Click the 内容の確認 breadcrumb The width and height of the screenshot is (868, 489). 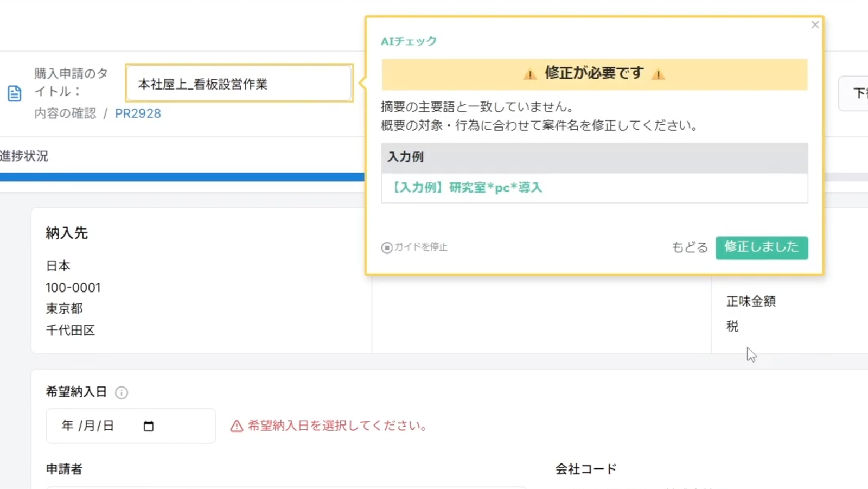point(65,113)
